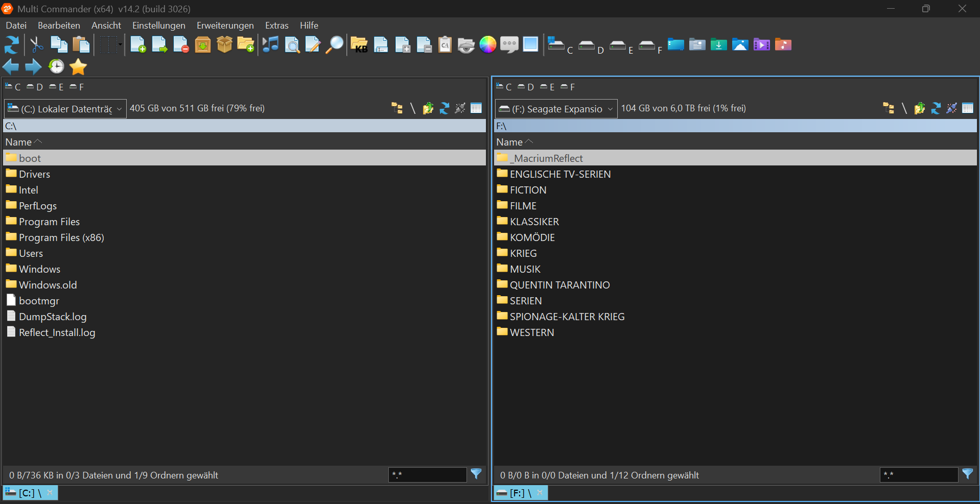Click the new file icon with green plus

tap(138, 45)
